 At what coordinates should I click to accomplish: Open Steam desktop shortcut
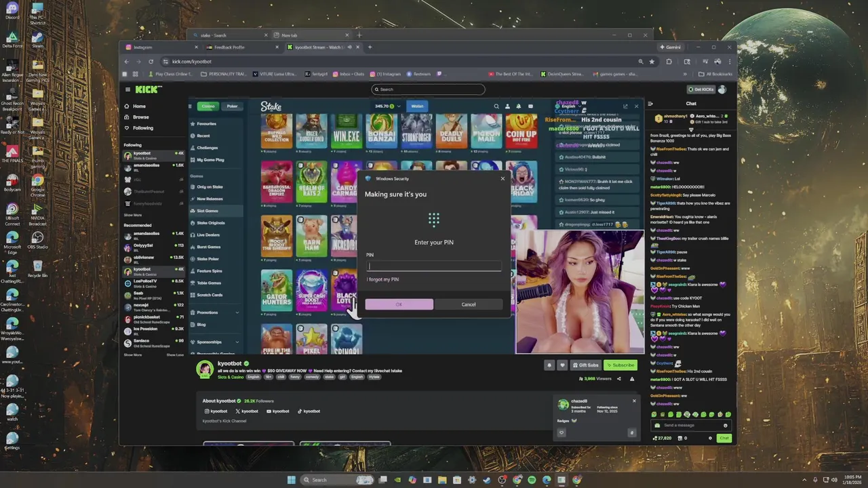point(37,39)
